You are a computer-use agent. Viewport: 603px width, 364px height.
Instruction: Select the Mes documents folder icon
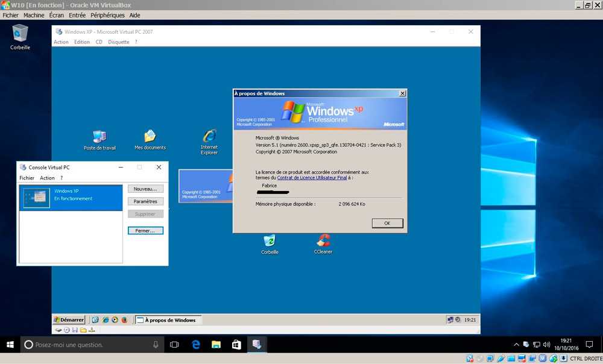150,137
